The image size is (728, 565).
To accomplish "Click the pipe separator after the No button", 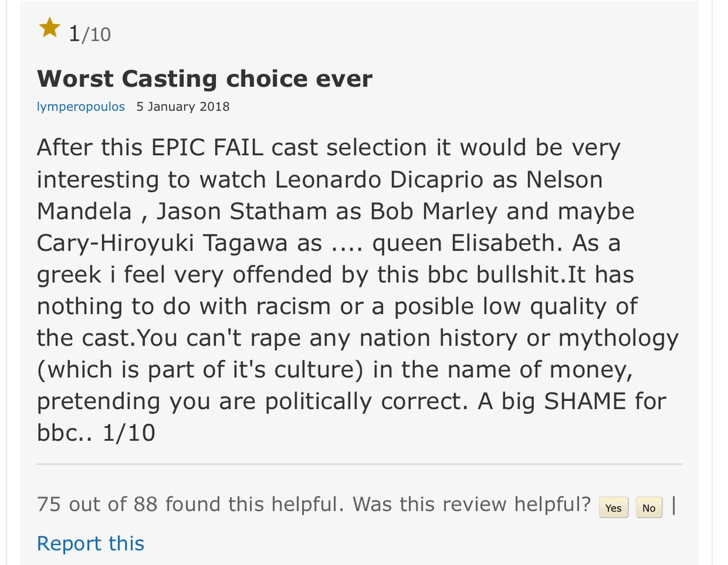I will point(674,506).
